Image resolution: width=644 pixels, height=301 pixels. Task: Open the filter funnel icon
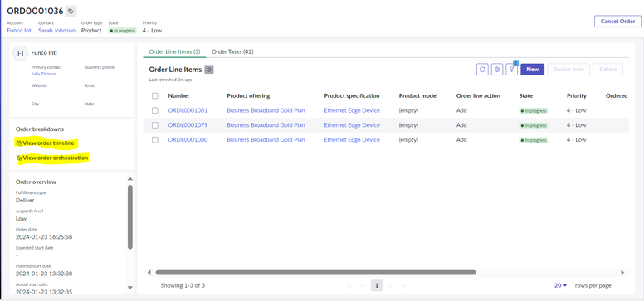tap(512, 70)
